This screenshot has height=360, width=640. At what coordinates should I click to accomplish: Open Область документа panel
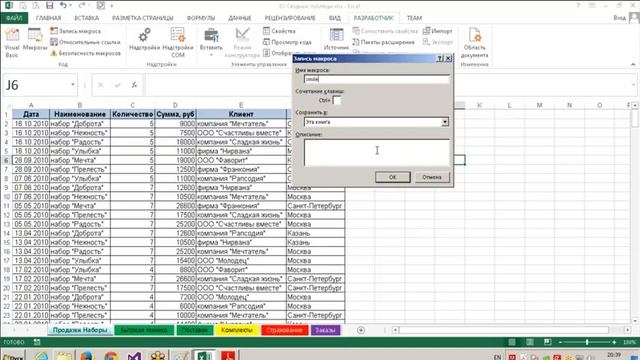474,42
